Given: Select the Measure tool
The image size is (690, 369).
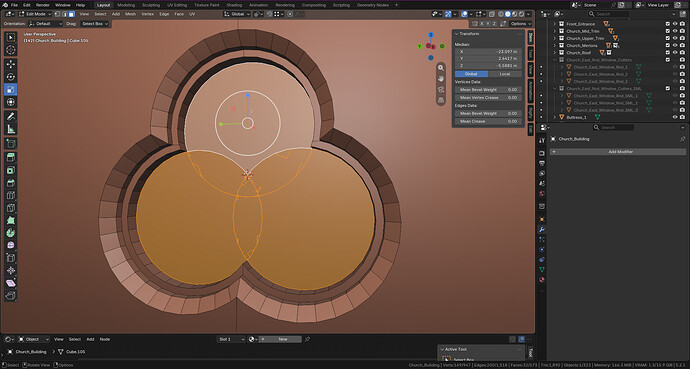Looking at the screenshot, I should 11,129.
